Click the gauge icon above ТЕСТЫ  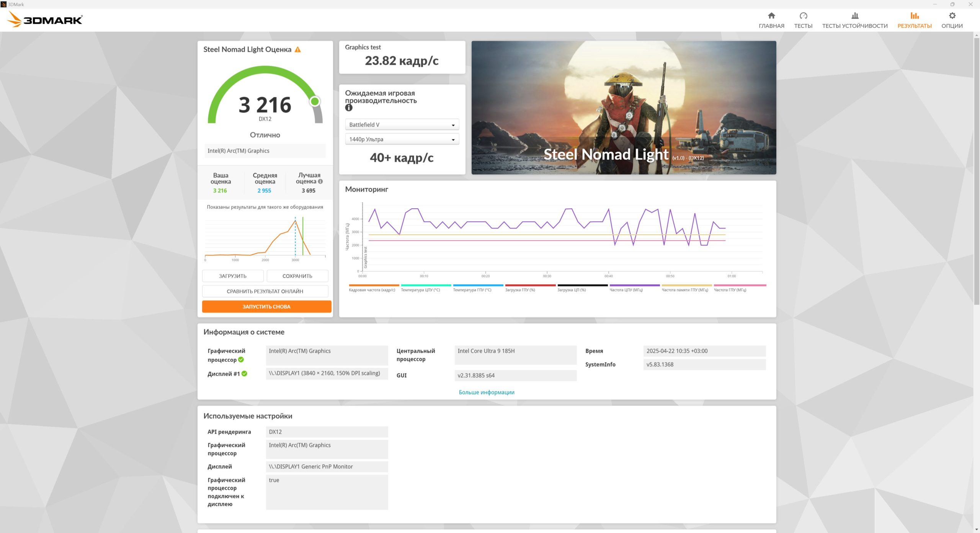click(x=803, y=16)
